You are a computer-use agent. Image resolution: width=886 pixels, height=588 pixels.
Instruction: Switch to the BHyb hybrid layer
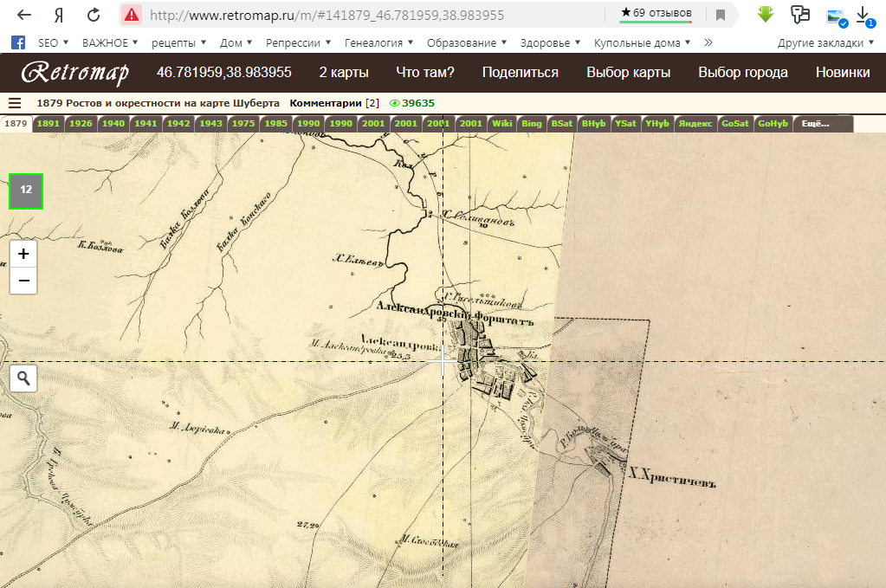coord(593,124)
